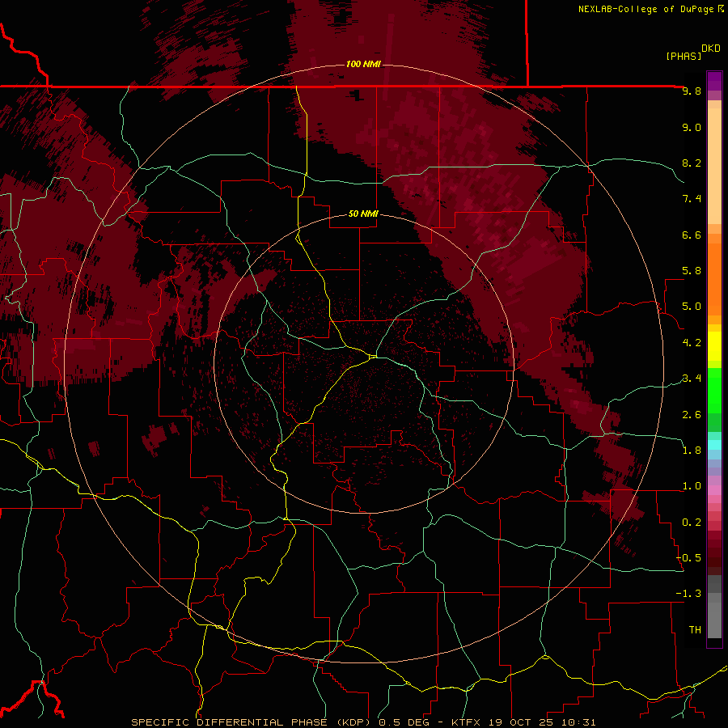Click the 9.8 value on the color scale
Viewport: 728px width, 728px height.
click(692, 91)
